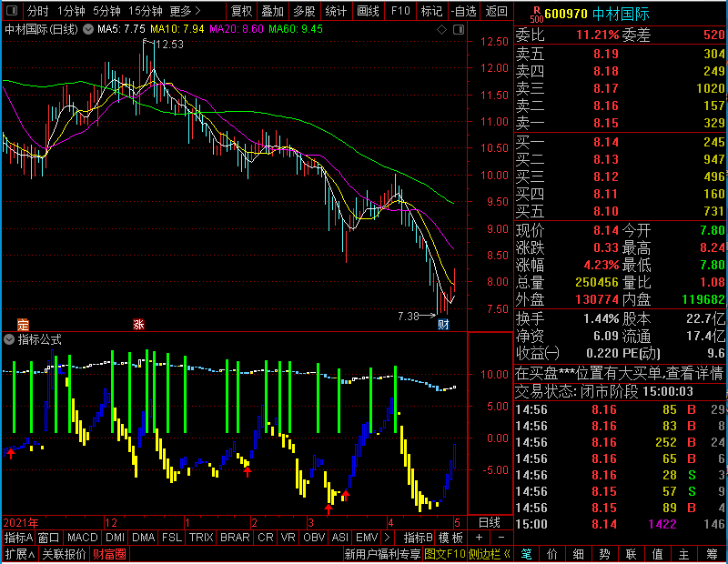Image resolution: width=728 pixels, height=564 pixels.
Task: Select the 联 tab in sidebar
Action: (x=631, y=554)
